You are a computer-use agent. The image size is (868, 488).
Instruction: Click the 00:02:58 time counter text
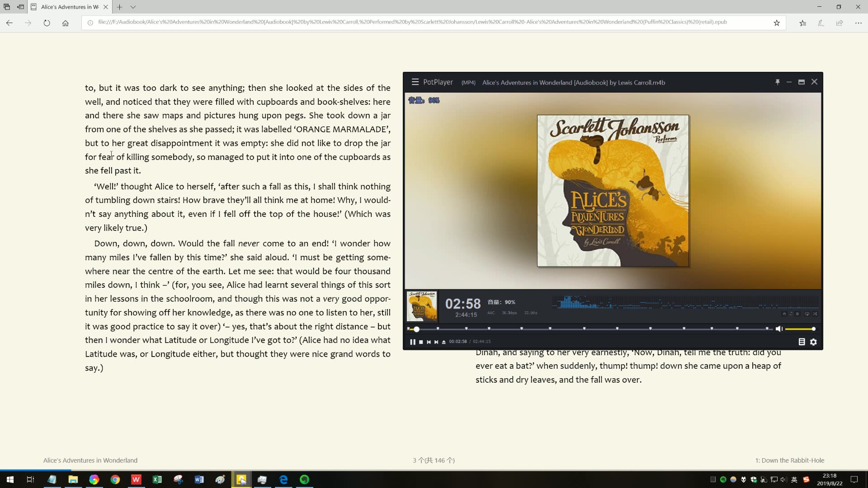[458, 342]
